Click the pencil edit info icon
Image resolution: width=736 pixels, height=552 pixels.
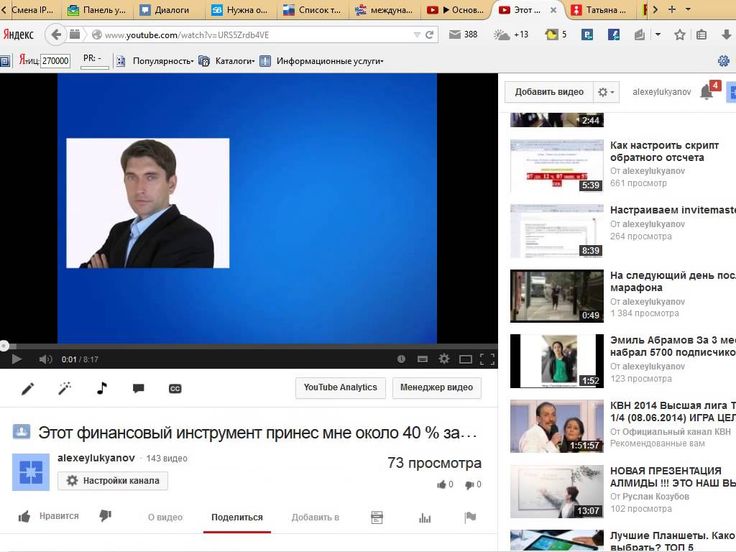[28, 388]
